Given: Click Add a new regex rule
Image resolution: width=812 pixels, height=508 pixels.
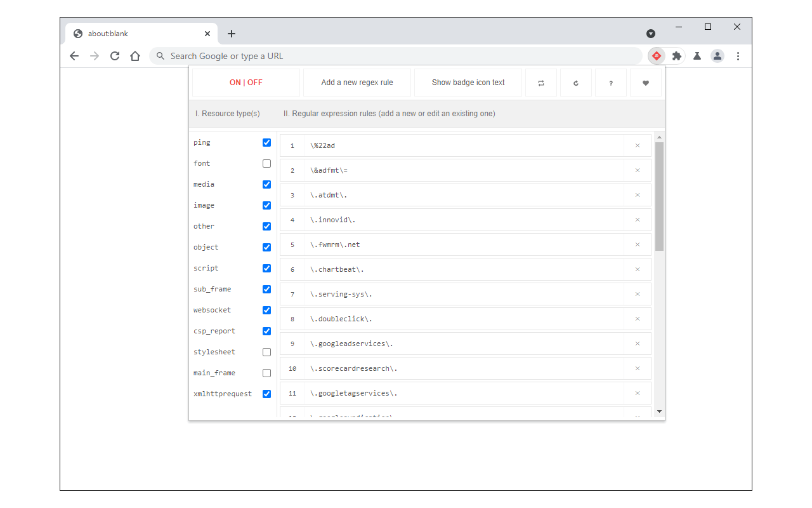Looking at the screenshot, I should point(357,83).
